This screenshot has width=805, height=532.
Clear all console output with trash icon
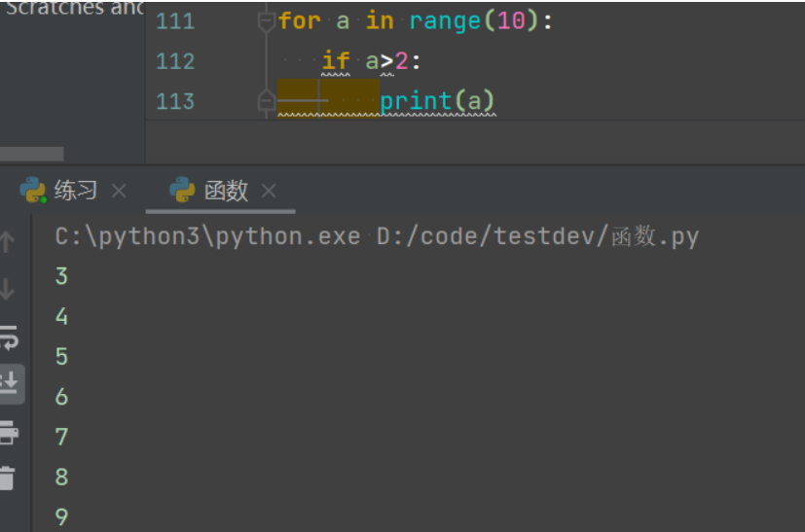pos(8,478)
